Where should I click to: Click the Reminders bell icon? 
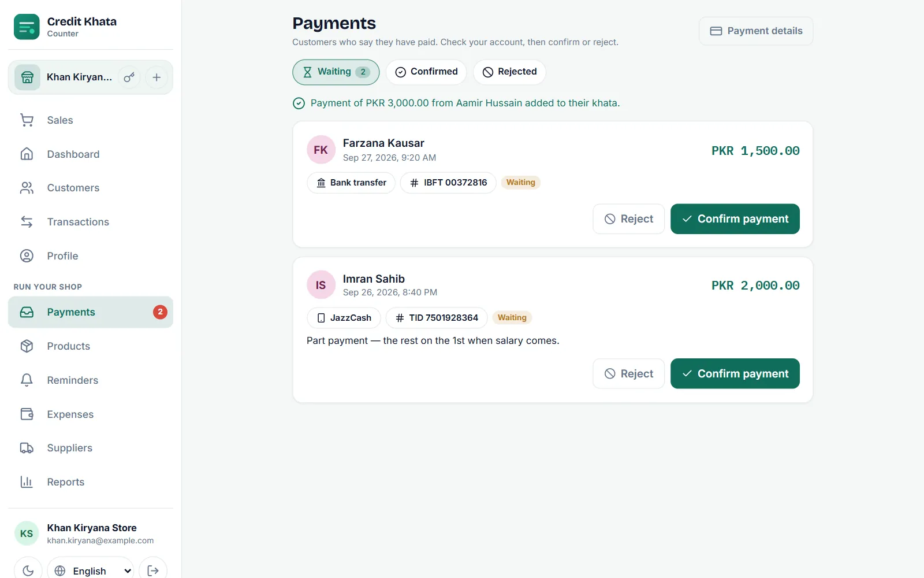tap(27, 380)
